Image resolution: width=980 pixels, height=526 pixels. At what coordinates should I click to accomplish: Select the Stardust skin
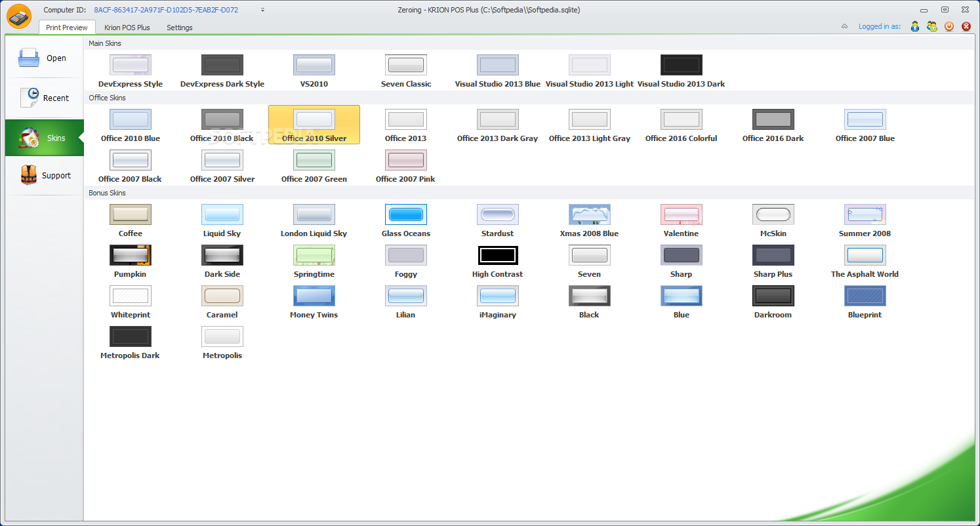pyautogui.click(x=498, y=220)
